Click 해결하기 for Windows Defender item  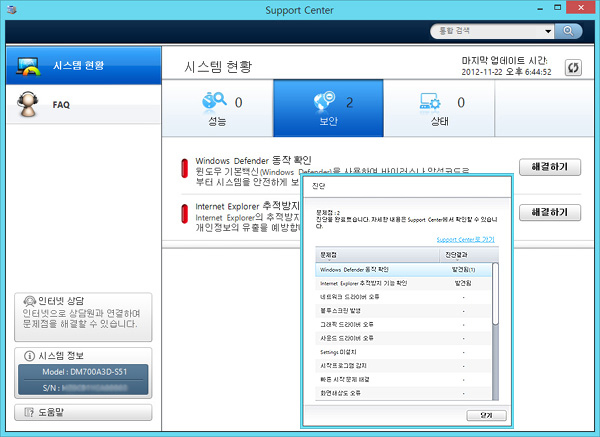click(550, 167)
